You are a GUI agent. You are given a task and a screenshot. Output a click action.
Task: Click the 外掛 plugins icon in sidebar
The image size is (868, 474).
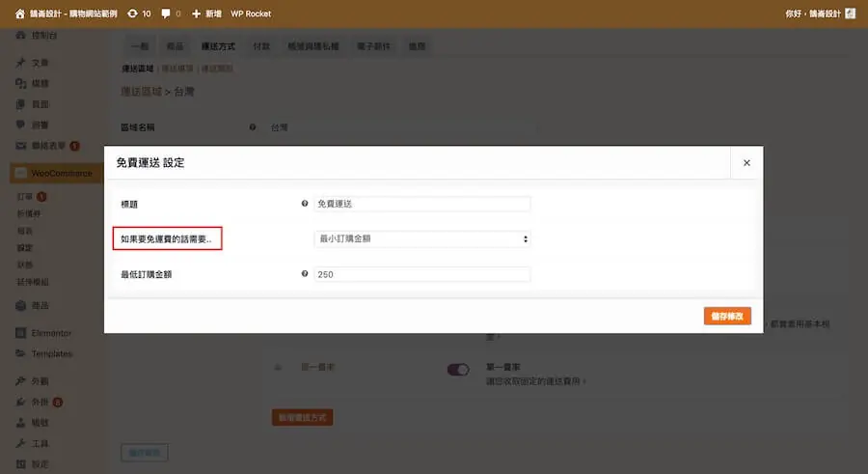(20, 402)
